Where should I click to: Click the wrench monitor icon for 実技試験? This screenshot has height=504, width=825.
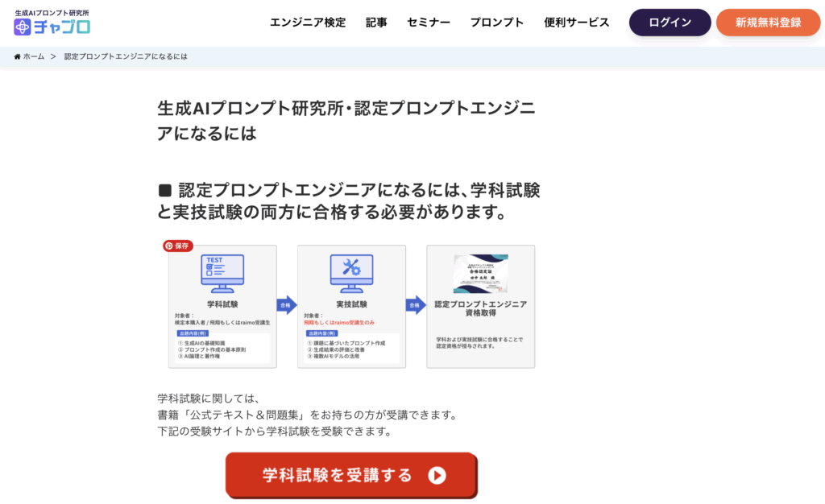[x=351, y=273]
